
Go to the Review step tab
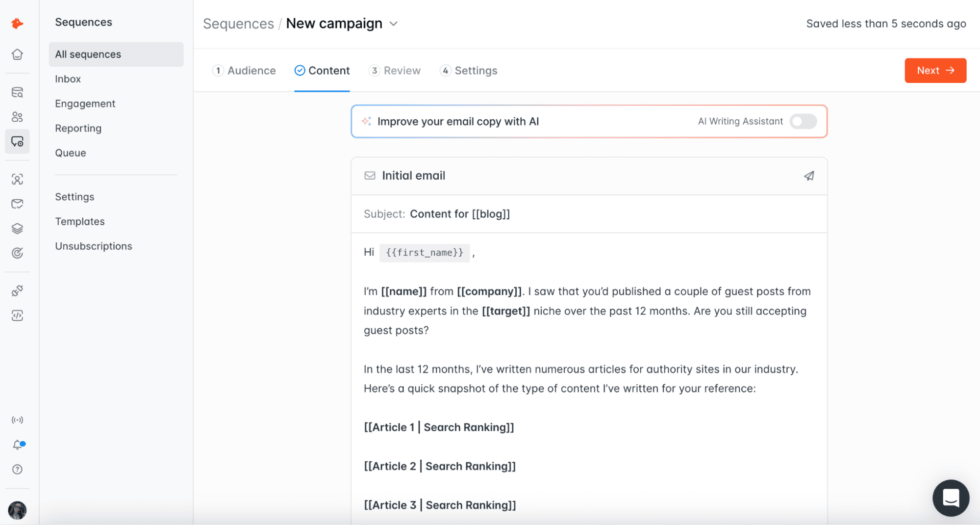395,71
